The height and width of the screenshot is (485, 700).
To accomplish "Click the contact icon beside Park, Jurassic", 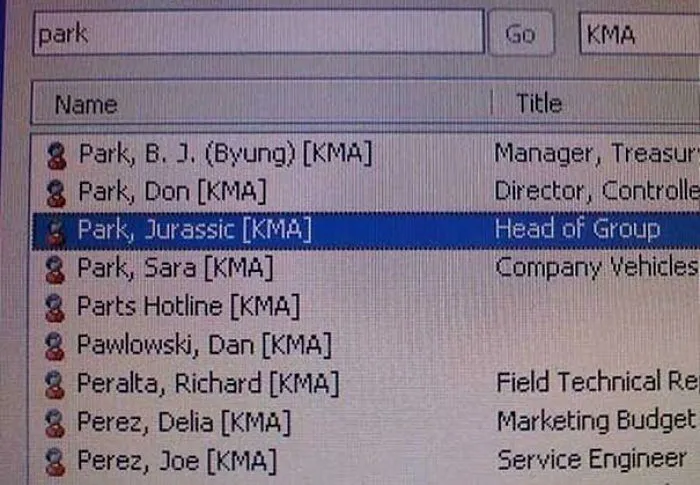I will pyautogui.click(x=56, y=231).
